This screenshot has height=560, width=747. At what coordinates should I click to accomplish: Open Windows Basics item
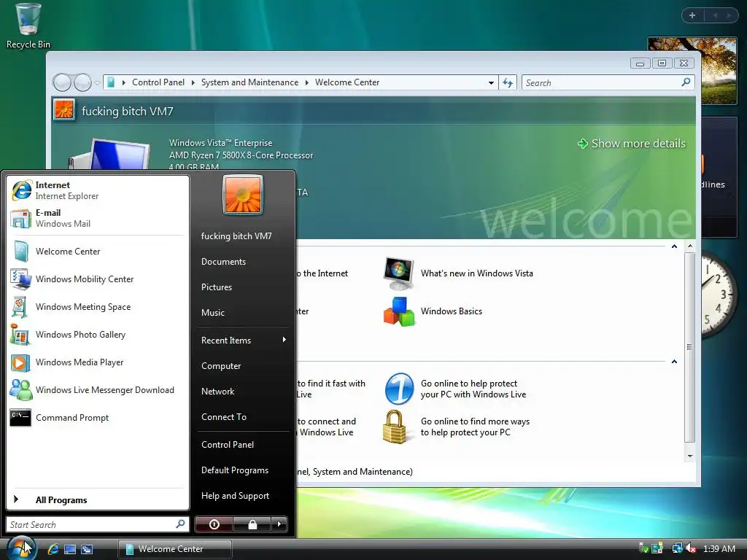pos(433,311)
